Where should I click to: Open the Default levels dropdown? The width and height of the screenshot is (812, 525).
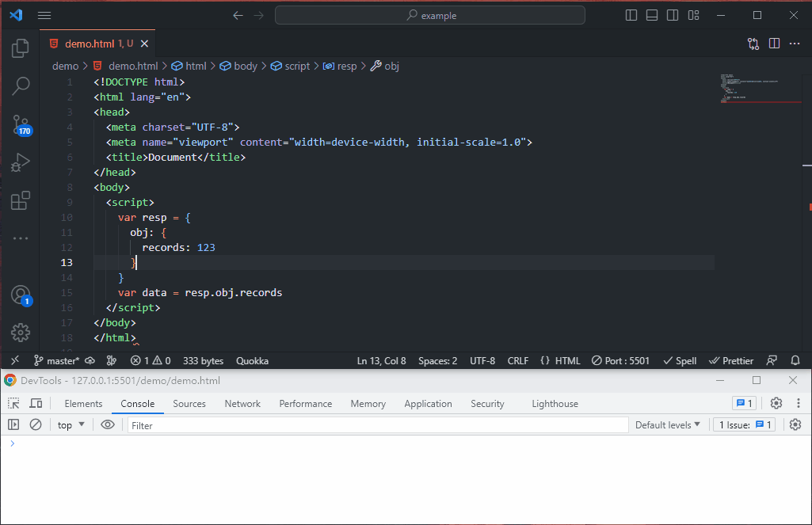[667, 425]
